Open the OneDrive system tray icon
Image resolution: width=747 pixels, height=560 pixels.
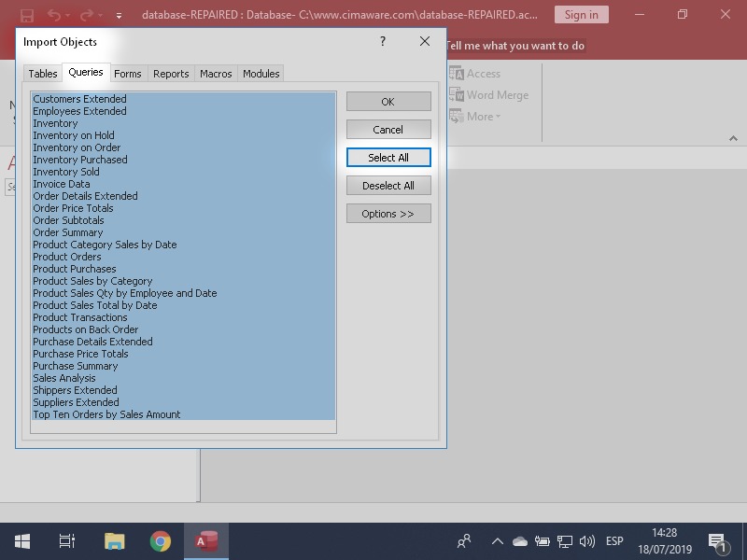(519, 539)
